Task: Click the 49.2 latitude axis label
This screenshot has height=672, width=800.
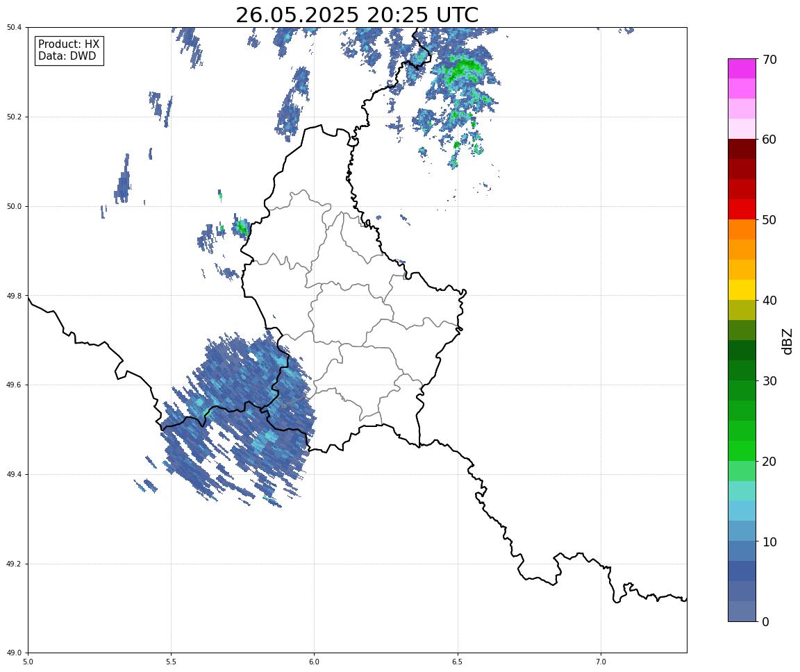Action: pyautogui.click(x=15, y=564)
